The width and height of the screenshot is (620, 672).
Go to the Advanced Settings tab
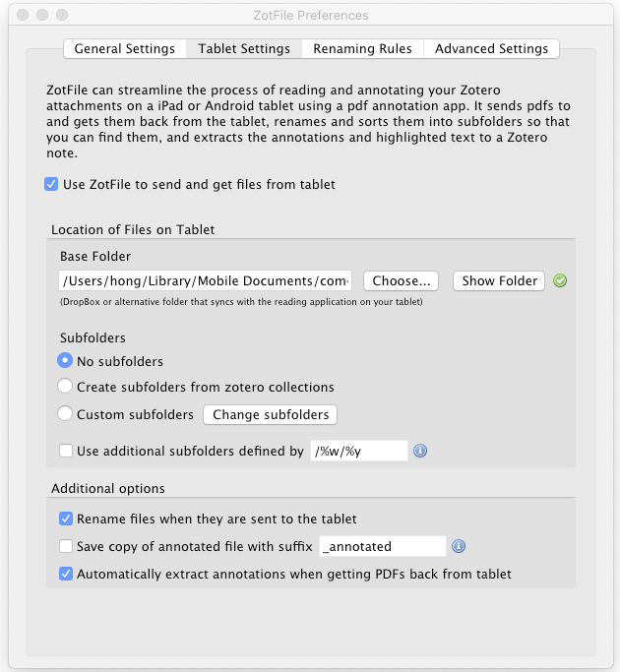[x=491, y=48]
